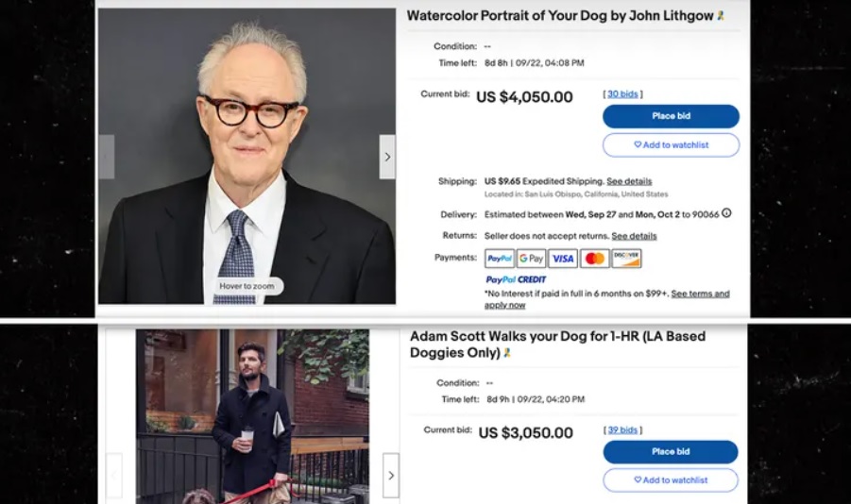
Task: Place bid on the $3,050.00 dog walk
Action: tap(671, 451)
